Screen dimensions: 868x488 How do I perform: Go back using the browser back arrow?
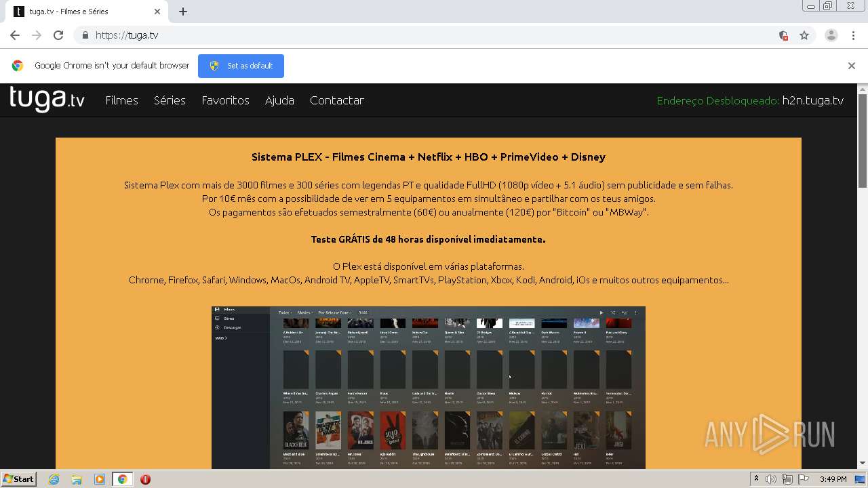coord(15,35)
